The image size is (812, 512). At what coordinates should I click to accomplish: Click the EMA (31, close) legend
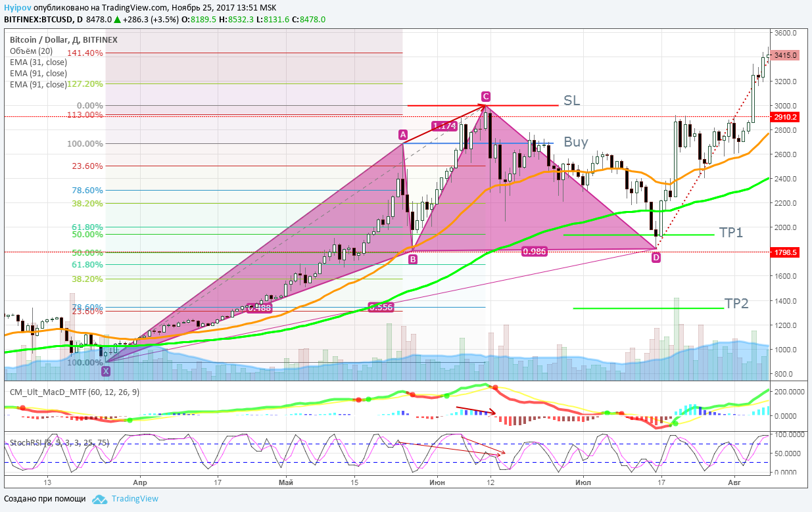coord(38,62)
